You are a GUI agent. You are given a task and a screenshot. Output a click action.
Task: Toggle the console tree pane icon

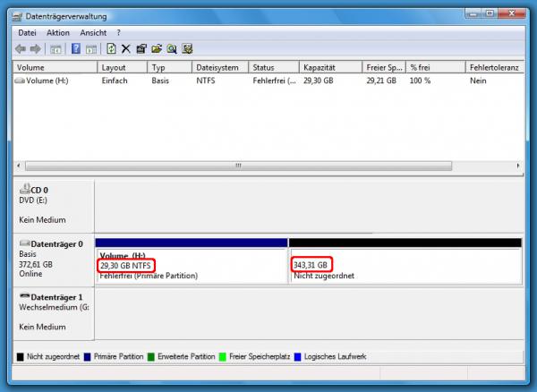(55, 49)
